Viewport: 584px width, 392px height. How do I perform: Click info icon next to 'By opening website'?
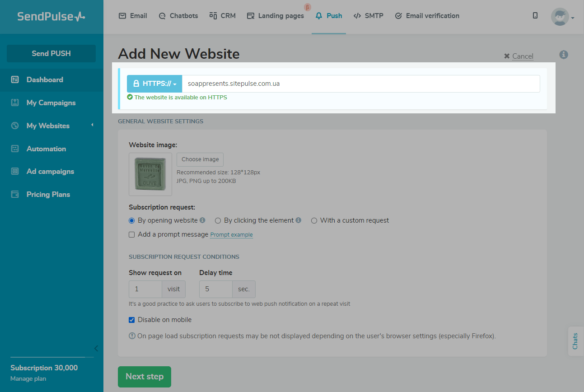[202, 220]
